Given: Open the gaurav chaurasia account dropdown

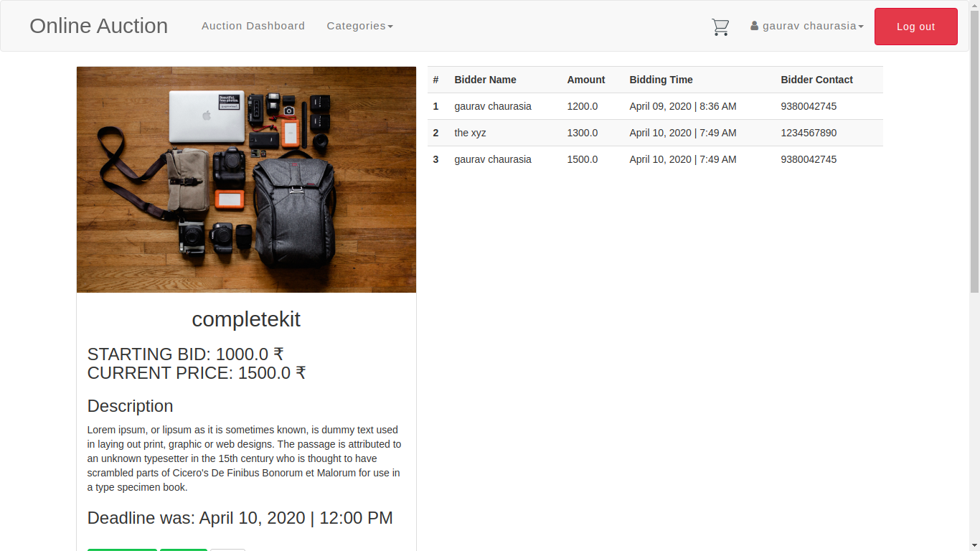Looking at the screenshot, I should (807, 26).
